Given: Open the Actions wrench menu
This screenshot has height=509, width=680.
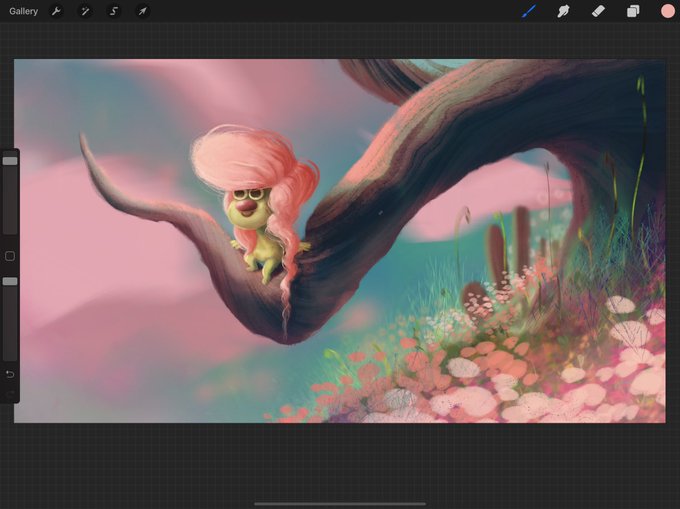Looking at the screenshot, I should pos(56,11).
